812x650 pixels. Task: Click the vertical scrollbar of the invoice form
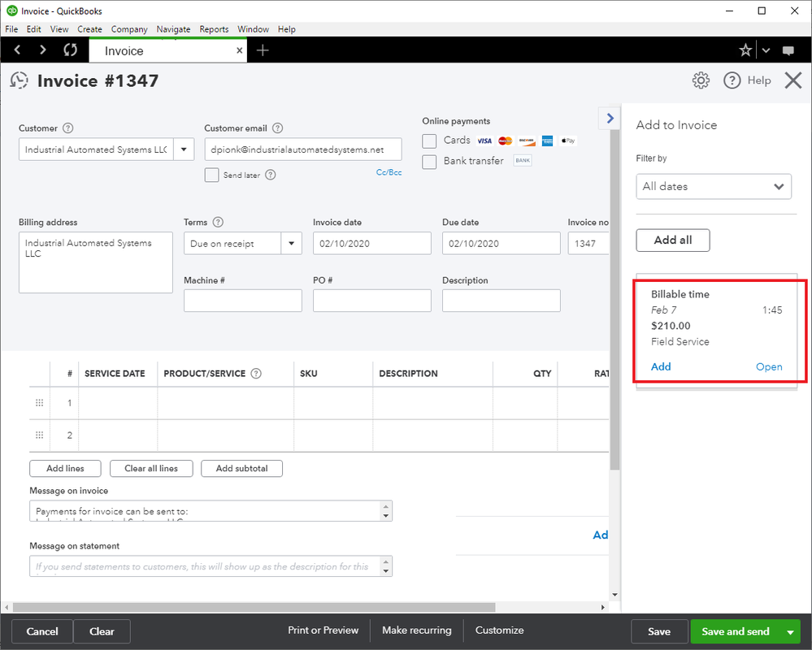click(x=614, y=300)
